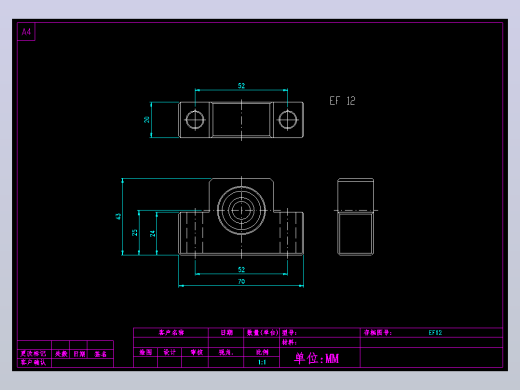
Task: Click the EF12 archive drawing number value
Action: point(435,332)
